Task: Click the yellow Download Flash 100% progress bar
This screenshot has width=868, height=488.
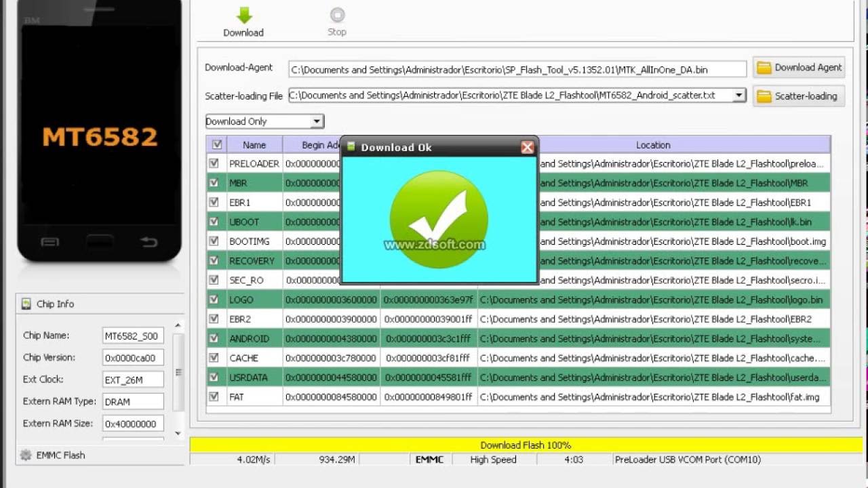Action: tap(526, 445)
